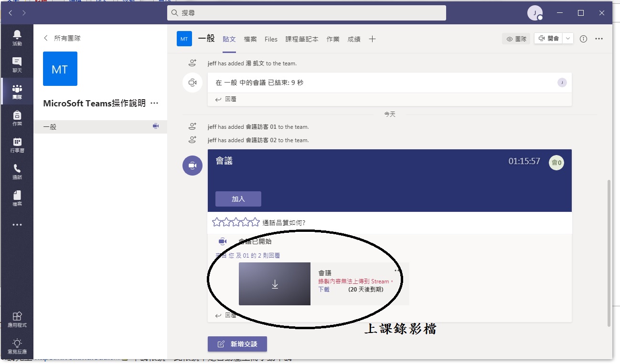Expand the 開會 meet dropdown arrow
Viewport: 620px width, 364px height.
click(568, 39)
